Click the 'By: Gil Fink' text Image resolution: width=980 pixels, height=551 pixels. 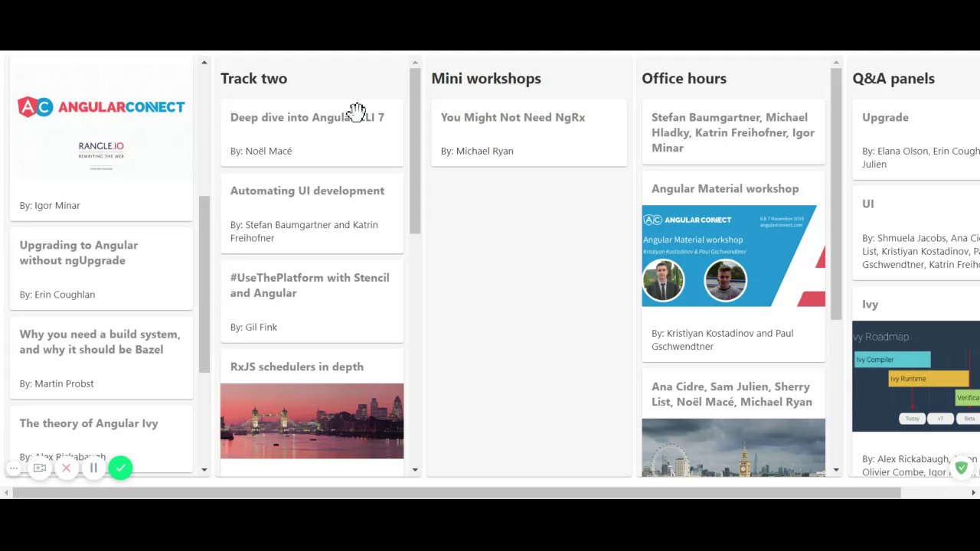253,327
